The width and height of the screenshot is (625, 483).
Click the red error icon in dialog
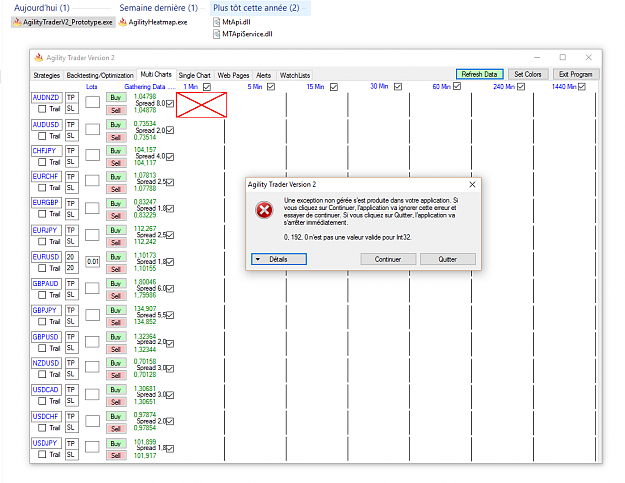[x=264, y=210]
